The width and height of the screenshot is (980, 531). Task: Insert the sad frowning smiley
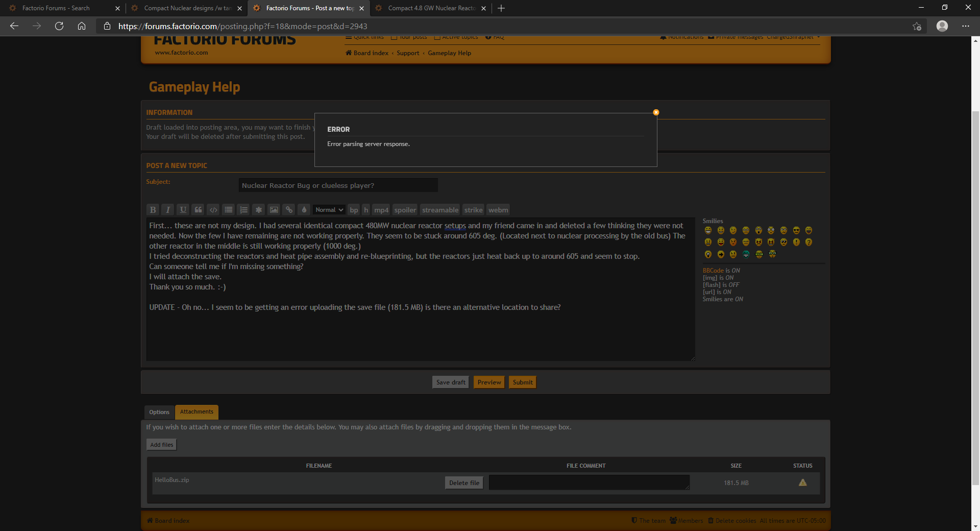tap(746, 230)
